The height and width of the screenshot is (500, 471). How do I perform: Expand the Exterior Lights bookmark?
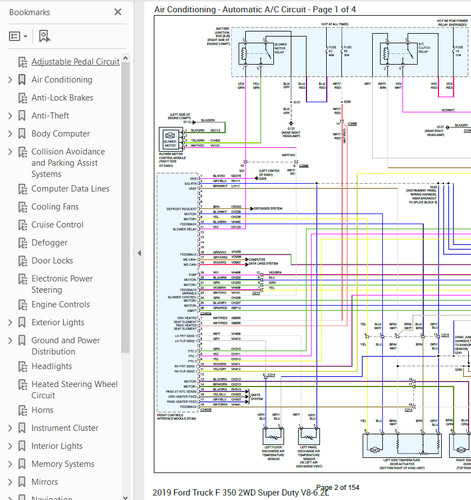10,323
